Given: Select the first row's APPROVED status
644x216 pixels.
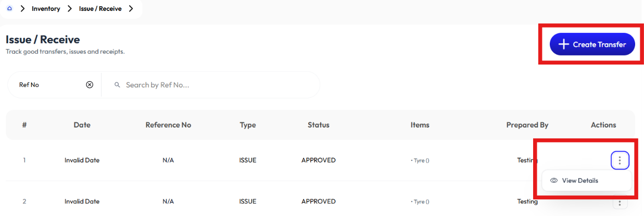Looking at the screenshot, I should tap(319, 160).
